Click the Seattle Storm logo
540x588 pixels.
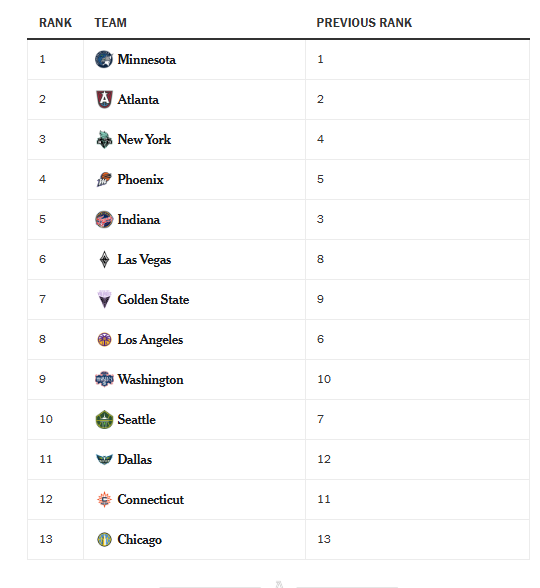coord(104,419)
